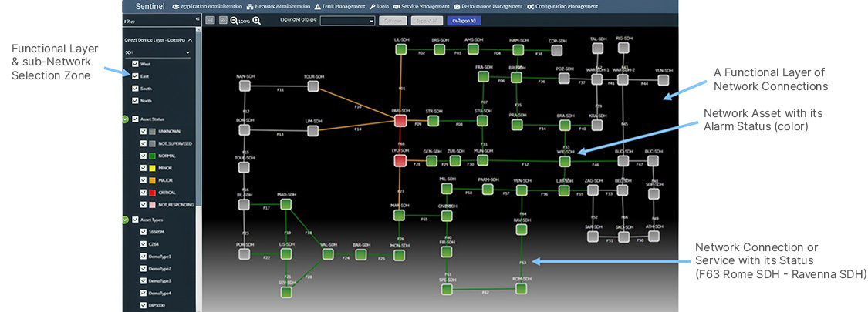The height and width of the screenshot is (312, 868).
Task: Open the Performance Management menu
Action: [488, 7]
